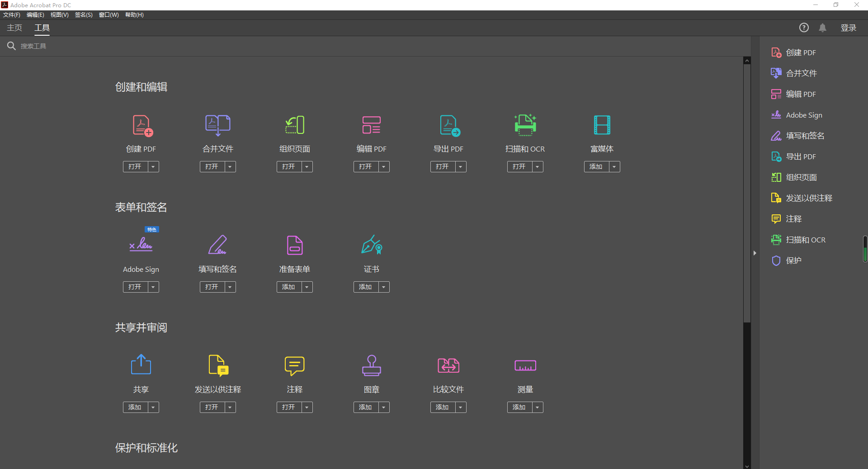The image size is (868, 469).
Task: Click the 保护 shield shortcut in the right sidebar
Action: tap(786, 261)
